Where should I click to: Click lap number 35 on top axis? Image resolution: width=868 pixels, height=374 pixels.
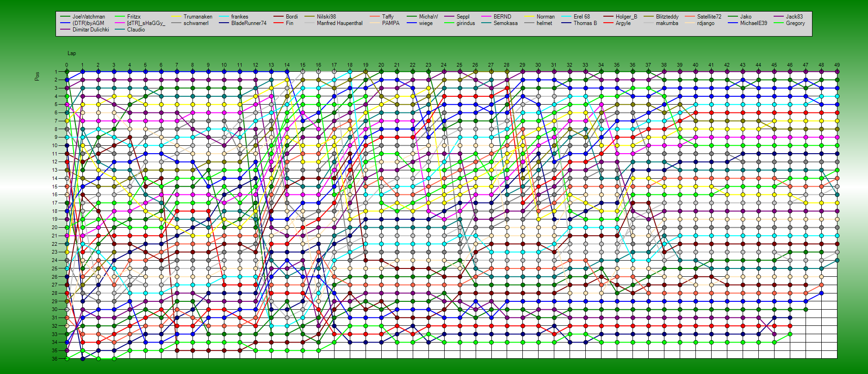[x=617, y=65]
